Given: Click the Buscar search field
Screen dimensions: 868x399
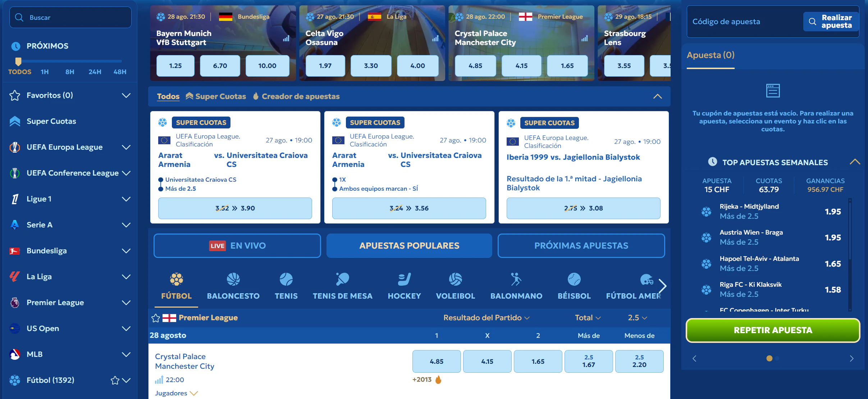Looking at the screenshot, I should pyautogui.click(x=70, y=17).
